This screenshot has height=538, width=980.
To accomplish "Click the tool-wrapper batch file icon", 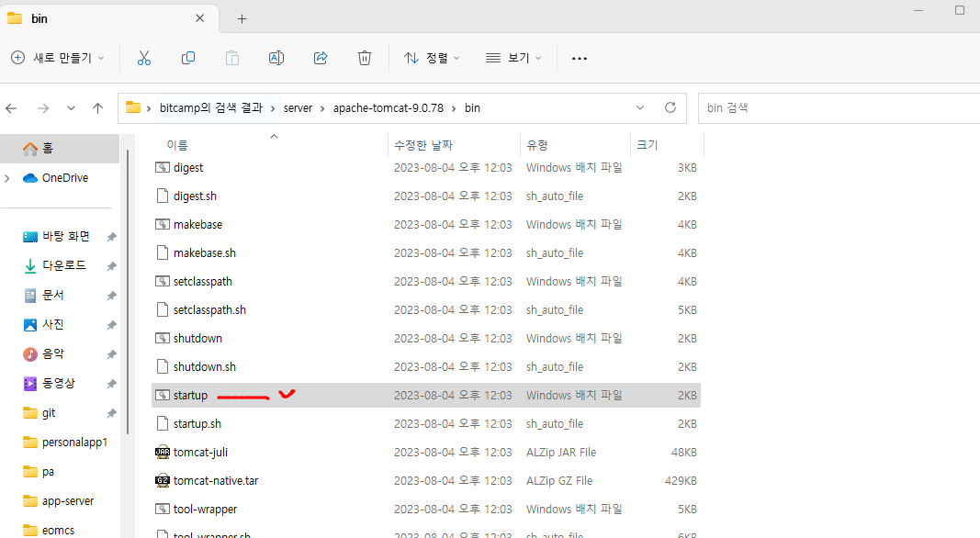I will click(x=163, y=509).
